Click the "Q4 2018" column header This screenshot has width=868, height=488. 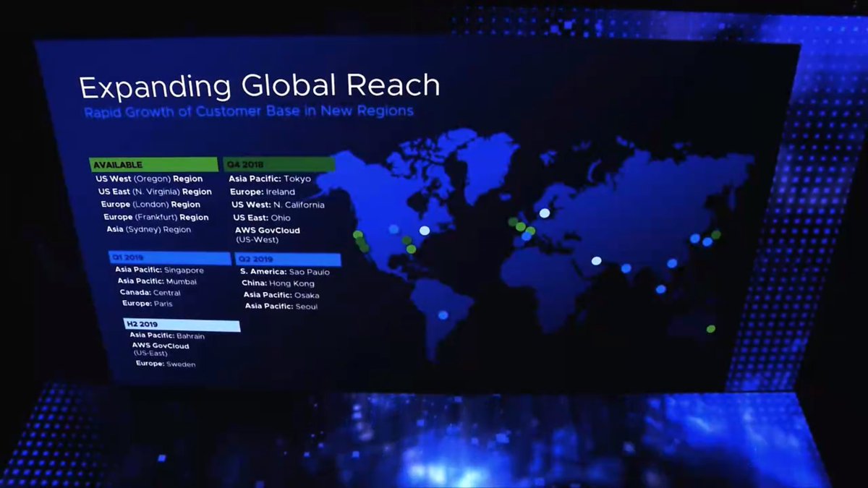pos(278,164)
